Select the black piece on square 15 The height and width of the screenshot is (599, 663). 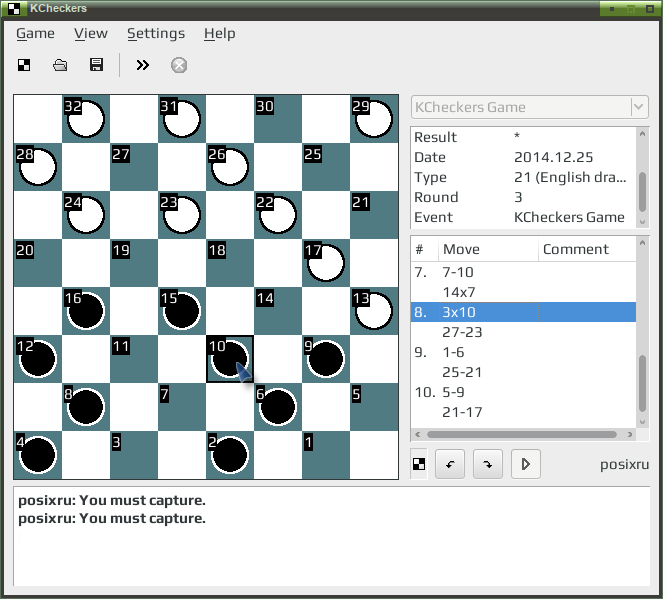(182, 311)
